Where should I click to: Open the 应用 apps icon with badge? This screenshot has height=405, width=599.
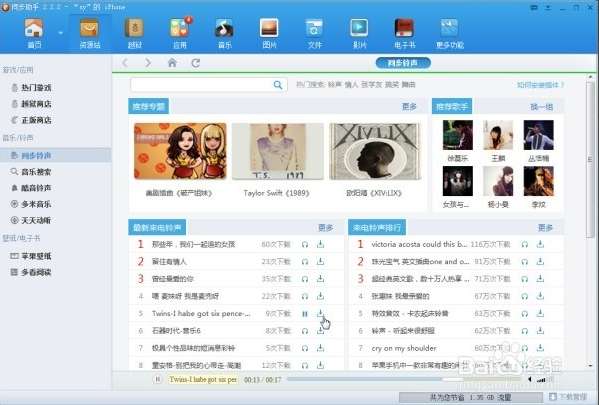coord(180,34)
